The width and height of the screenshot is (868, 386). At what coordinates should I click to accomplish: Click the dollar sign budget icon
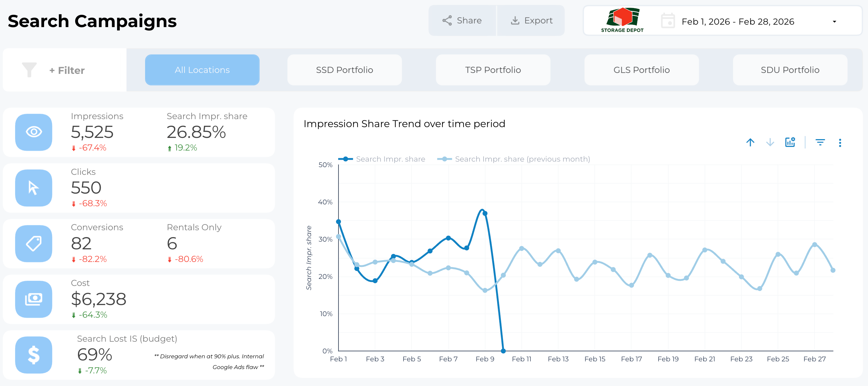[x=34, y=355]
